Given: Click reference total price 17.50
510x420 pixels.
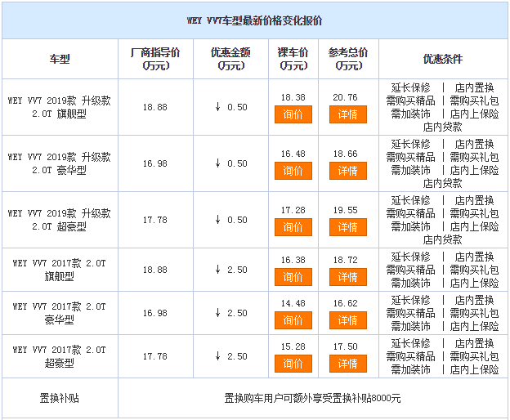Looking at the screenshot, I should point(345,346).
